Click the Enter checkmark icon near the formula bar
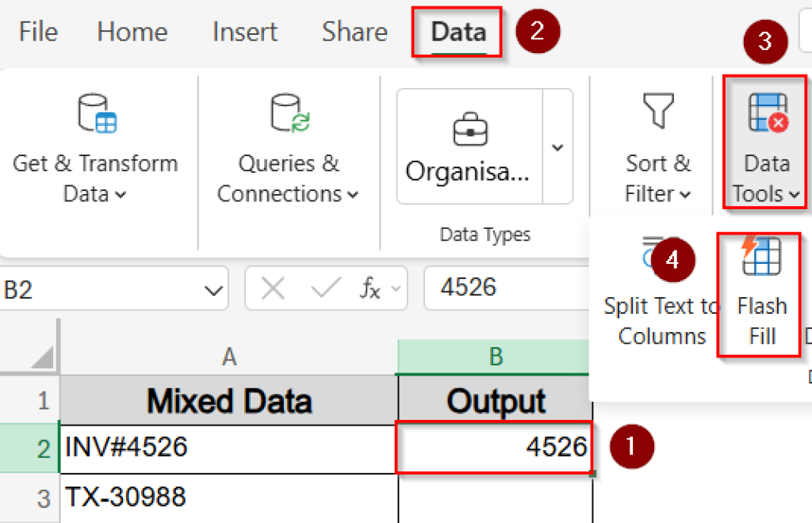This screenshot has width=812, height=523. pyautogui.click(x=325, y=288)
